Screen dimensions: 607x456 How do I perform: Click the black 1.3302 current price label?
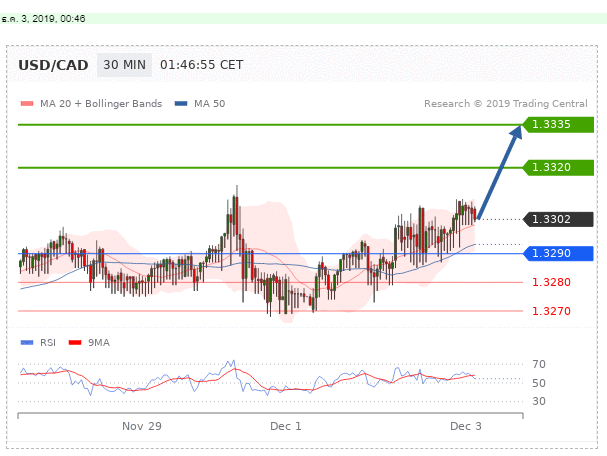pos(558,219)
